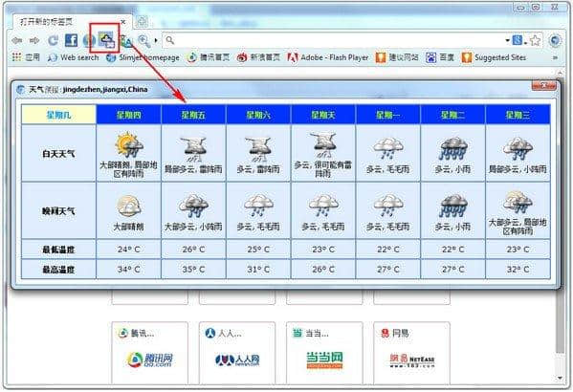
Task: Open a new tab with the plus button
Action: coord(142,22)
